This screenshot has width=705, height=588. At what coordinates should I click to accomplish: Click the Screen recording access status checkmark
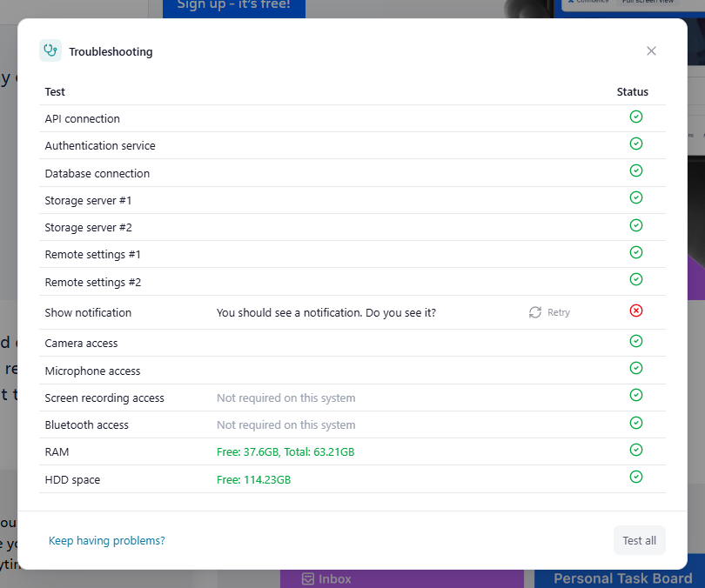pyautogui.click(x=635, y=395)
